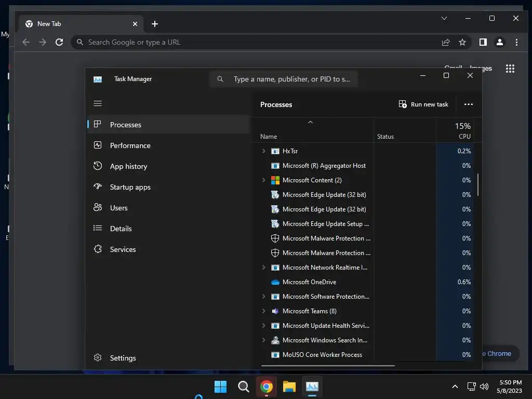This screenshot has width=532, height=399.
Task: Switch to Startup apps page
Action: 169,187
